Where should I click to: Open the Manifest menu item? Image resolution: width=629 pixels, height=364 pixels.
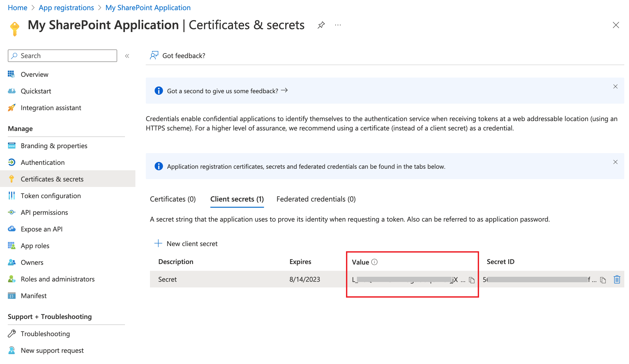tap(34, 296)
